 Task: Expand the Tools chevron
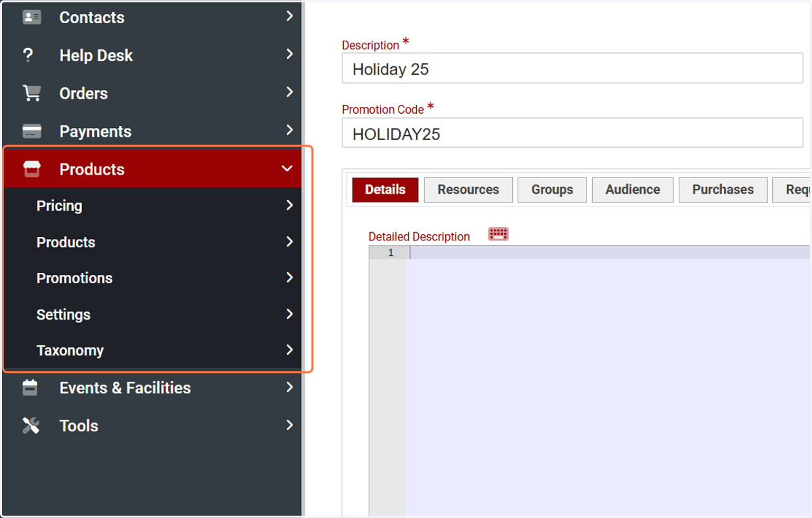pyautogui.click(x=290, y=425)
